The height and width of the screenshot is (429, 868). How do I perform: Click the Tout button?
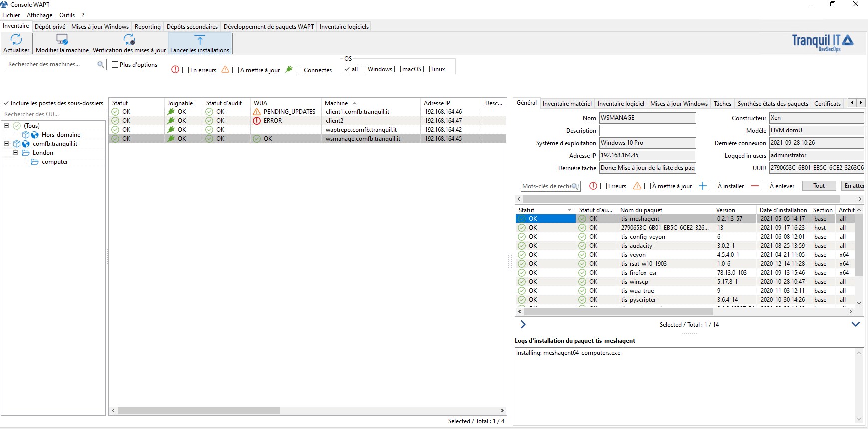pyautogui.click(x=819, y=186)
